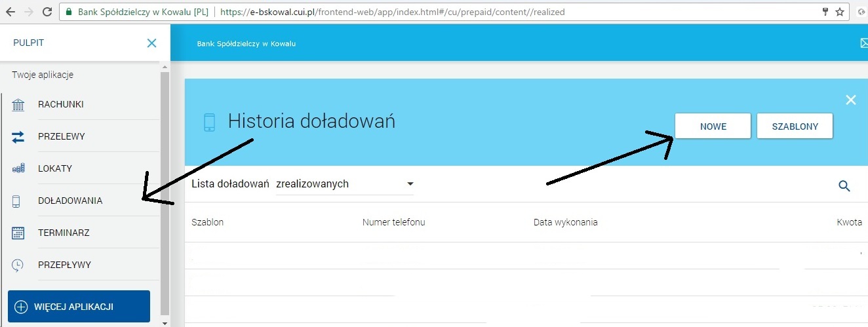Click the bookmark star in address bar
868x327 pixels.
840,12
